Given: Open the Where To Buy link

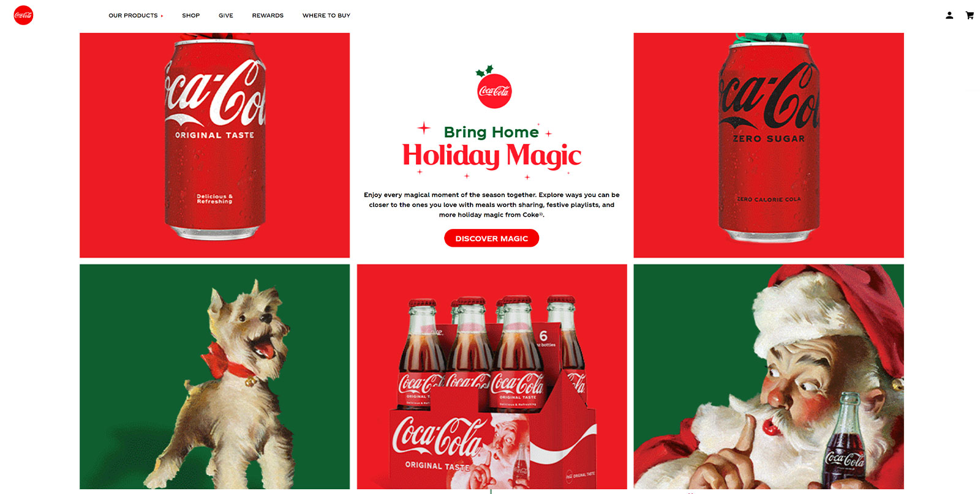Looking at the screenshot, I should (326, 15).
